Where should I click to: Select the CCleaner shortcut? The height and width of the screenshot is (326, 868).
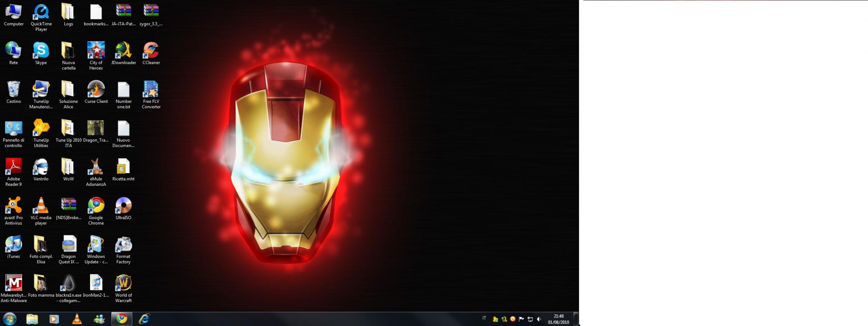(x=151, y=54)
